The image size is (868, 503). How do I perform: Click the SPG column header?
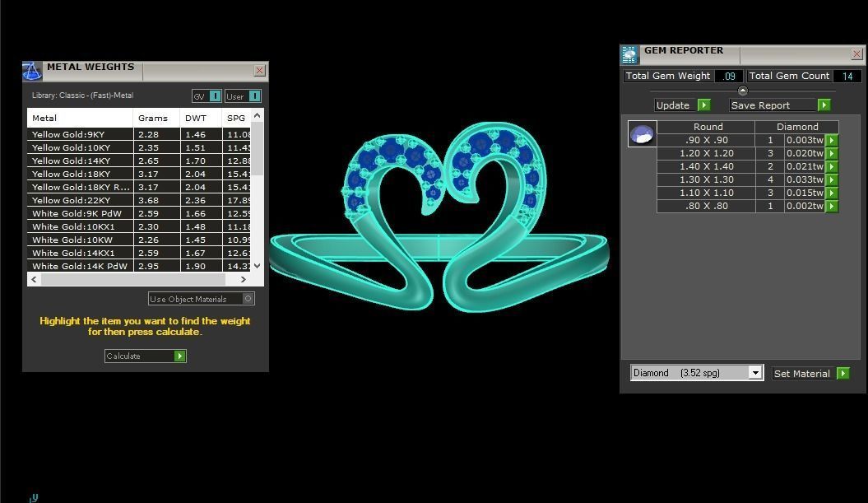coord(236,118)
